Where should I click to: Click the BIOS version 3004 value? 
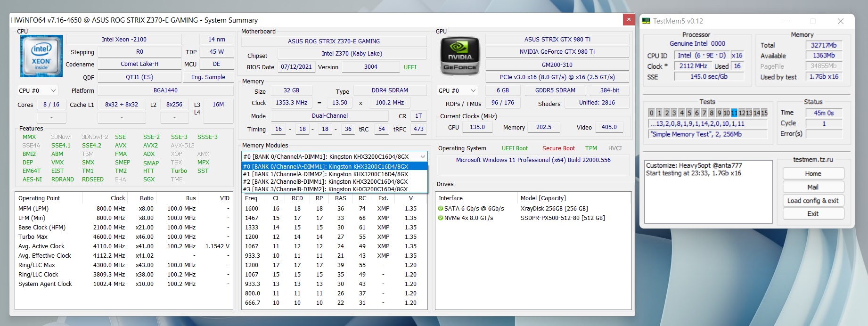(371, 67)
